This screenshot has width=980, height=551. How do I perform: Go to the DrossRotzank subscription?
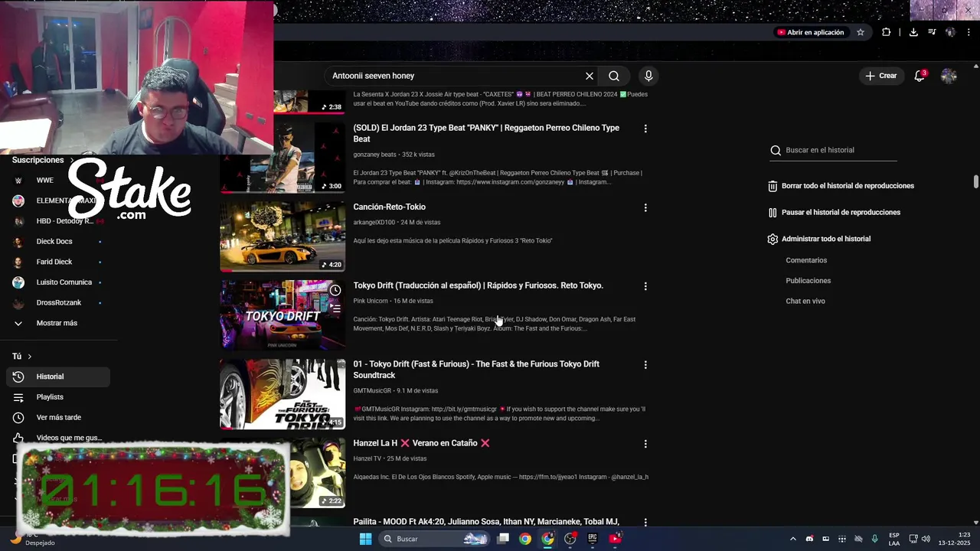[x=58, y=302]
